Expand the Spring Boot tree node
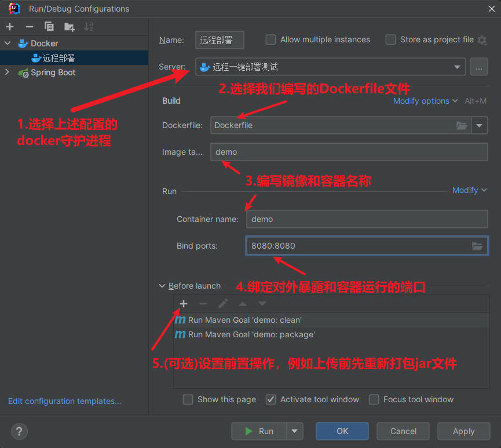This screenshot has height=448, width=501. tap(7, 72)
